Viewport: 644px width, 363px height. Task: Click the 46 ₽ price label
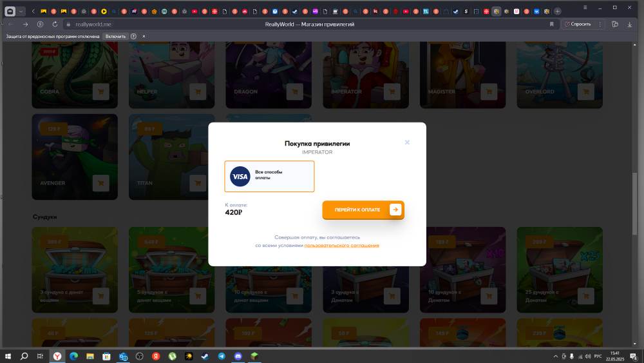click(x=53, y=333)
